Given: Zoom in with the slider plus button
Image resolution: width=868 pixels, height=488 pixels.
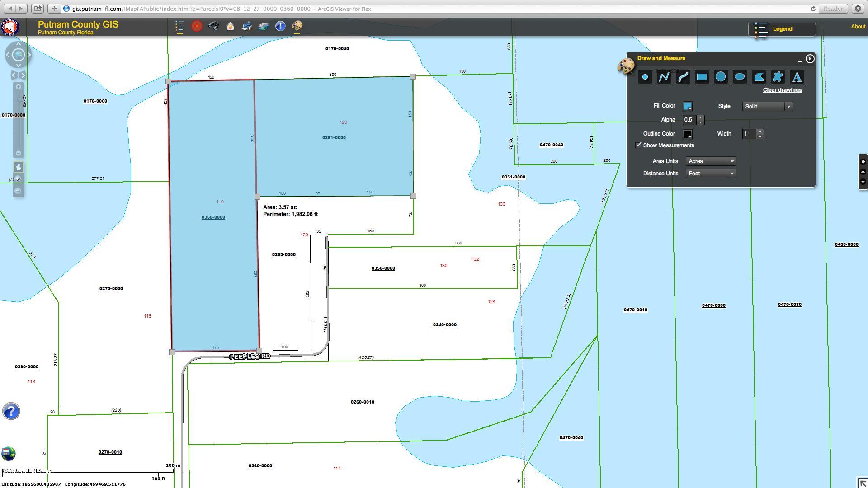Looking at the screenshot, I should pyautogui.click(x=19, y=87).
